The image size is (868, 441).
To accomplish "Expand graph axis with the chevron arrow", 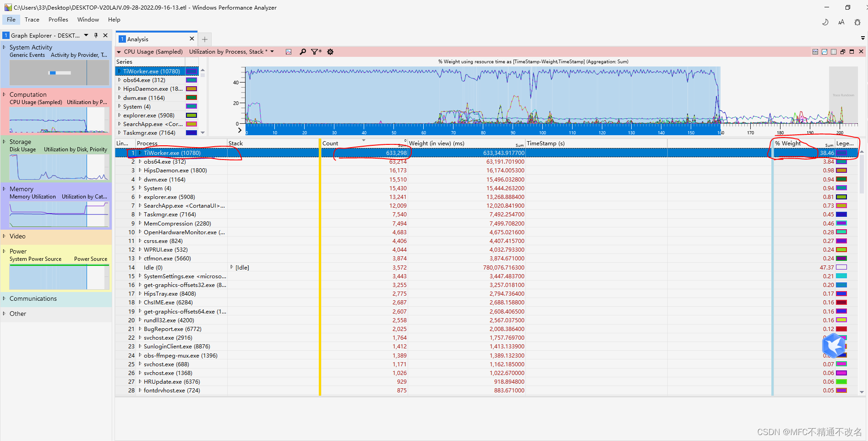I will pyautogui.click(x=240, y=130).
